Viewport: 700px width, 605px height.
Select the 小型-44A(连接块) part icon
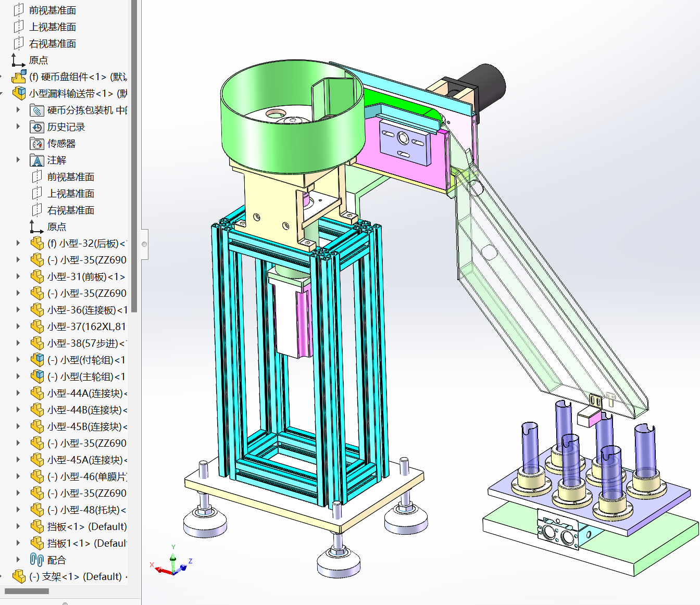37,394
